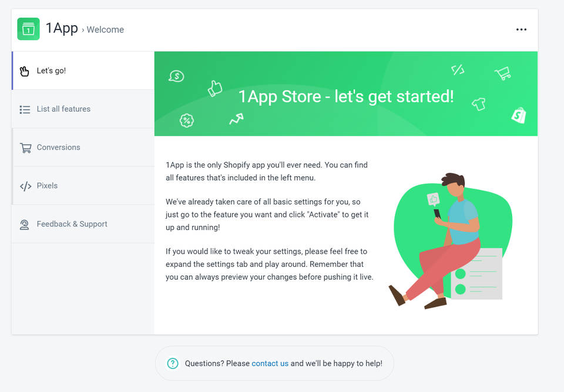Click the code </> icon beside Pixels
This screenshot has width=564, height=392.
tap(25, 185)
